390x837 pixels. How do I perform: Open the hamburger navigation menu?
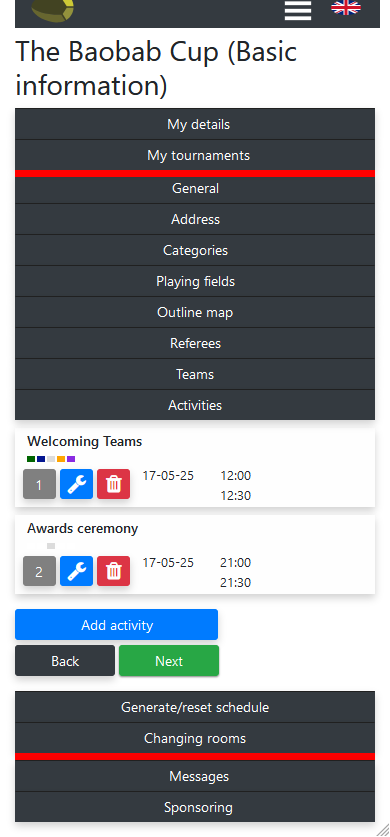coord(298,10)
